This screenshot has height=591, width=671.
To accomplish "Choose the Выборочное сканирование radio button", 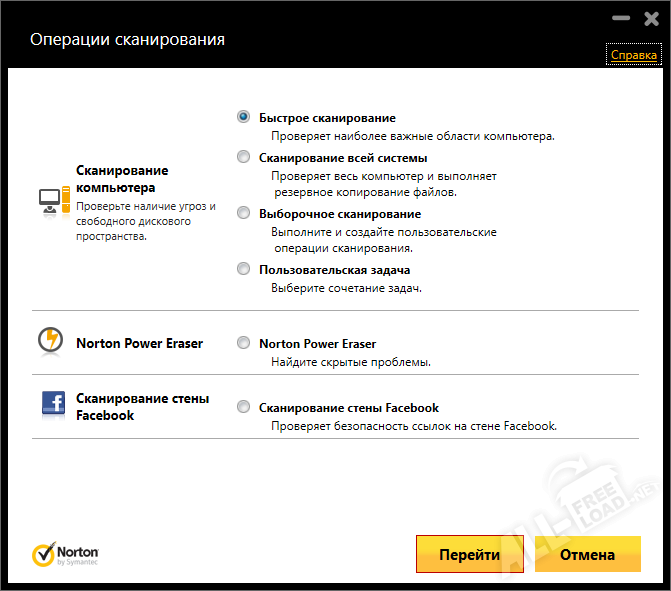I will pos(243,213).
